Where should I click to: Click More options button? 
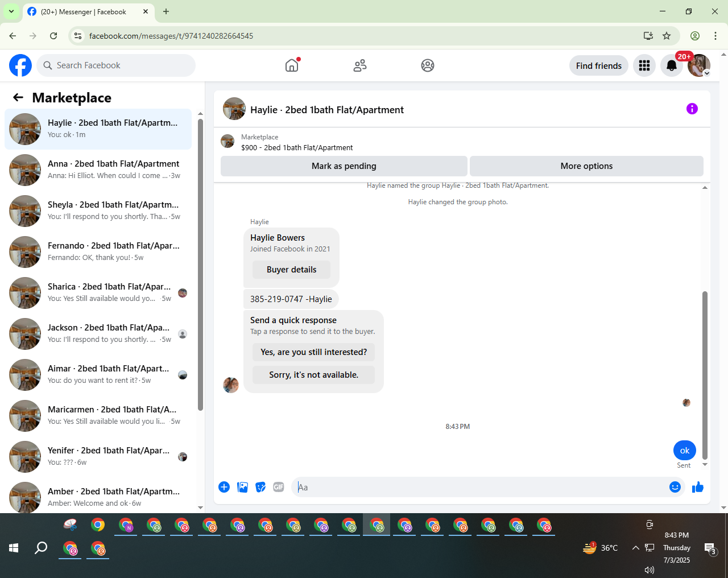point(586,166)
